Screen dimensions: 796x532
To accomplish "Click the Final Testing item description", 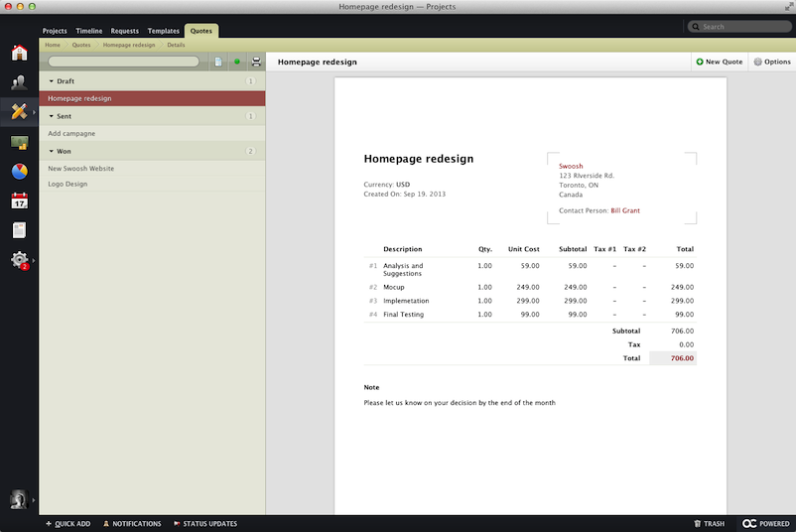I will [x=404, y=315].
